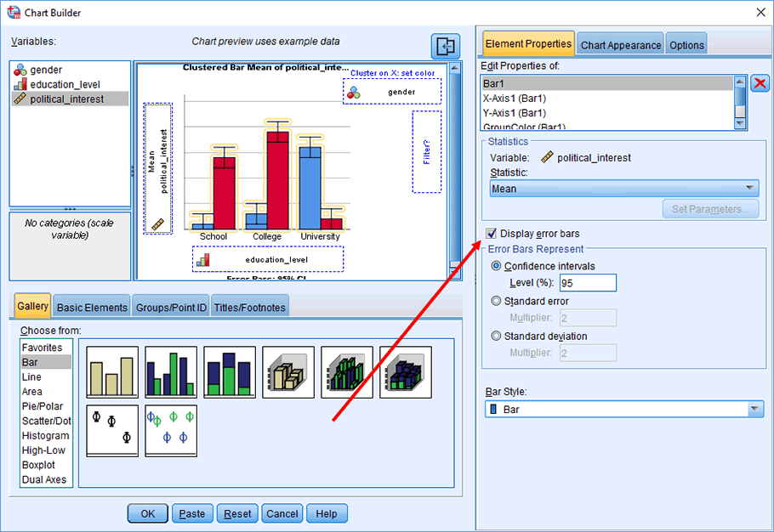The image size is (774, 532).
Task: Click the Reset button
Action: coord(237,514)
